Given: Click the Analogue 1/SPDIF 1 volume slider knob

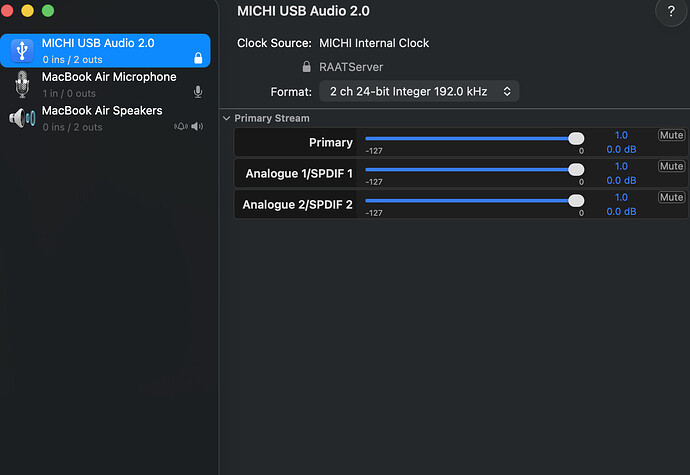Looking at the screenshot, I should [576, 169].
